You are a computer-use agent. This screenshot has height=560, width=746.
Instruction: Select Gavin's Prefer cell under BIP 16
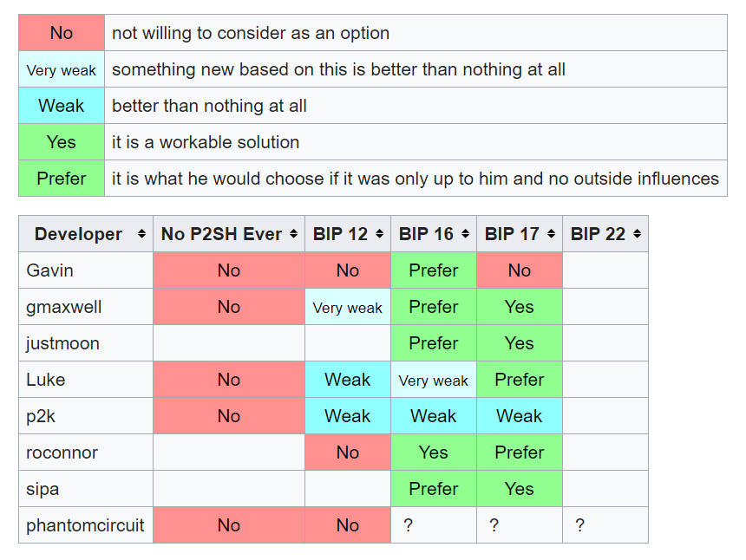[x=434, y=270]
